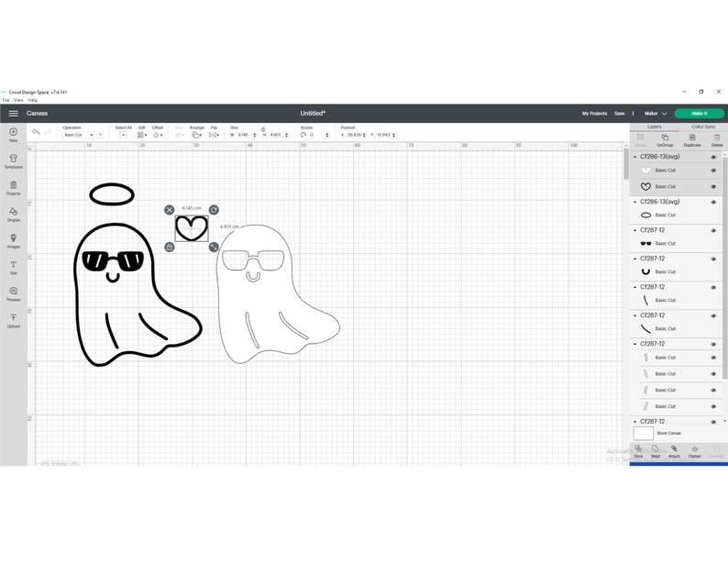Click the rotate handle on selected heart
This screenshot has width=728, height=585.
pyautogui.click(x=214, y=210)
